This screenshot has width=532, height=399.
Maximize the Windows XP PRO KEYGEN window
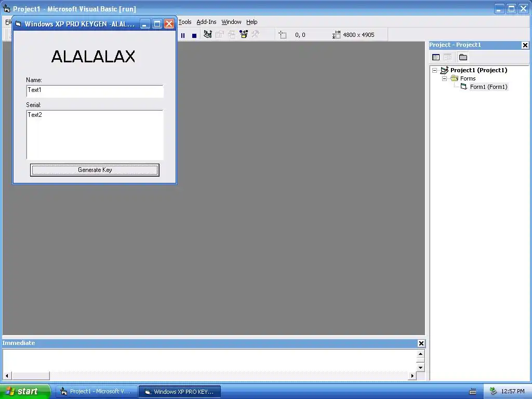pyautogui.click(x=157, y=24)
